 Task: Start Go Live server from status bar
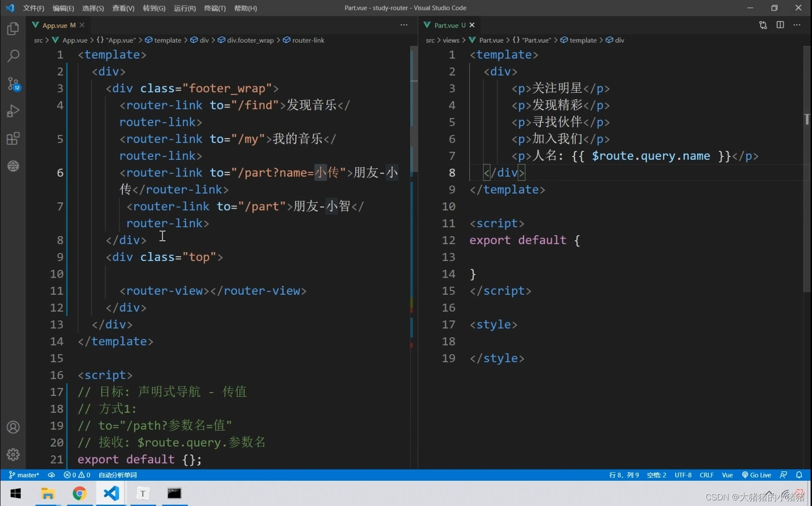coord(757,475)
